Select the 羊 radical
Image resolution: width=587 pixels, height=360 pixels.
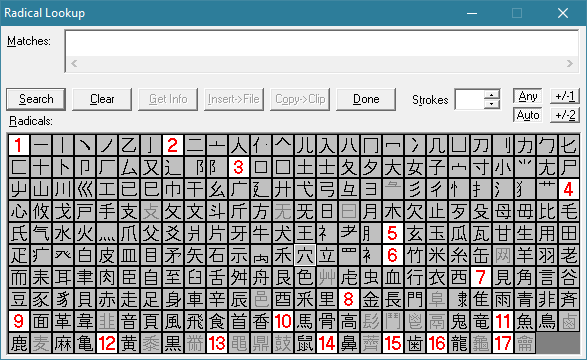coord(524,255)
